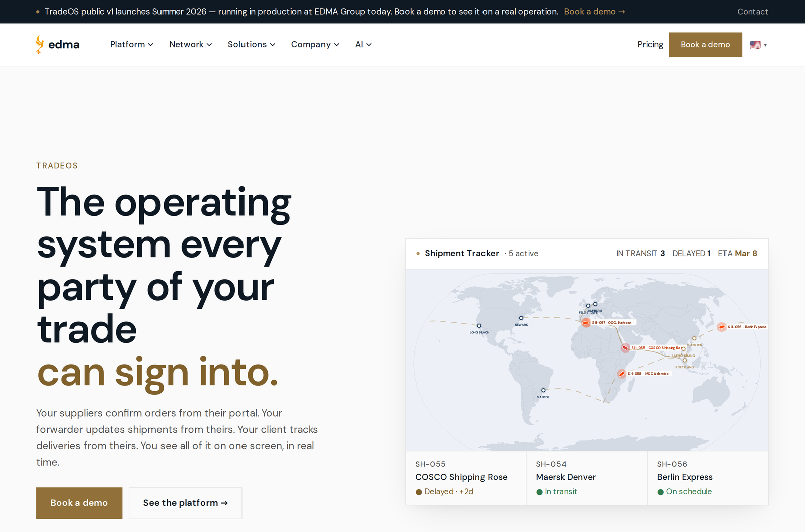Click the Hamburg port marker

click(x=595, y=304)
